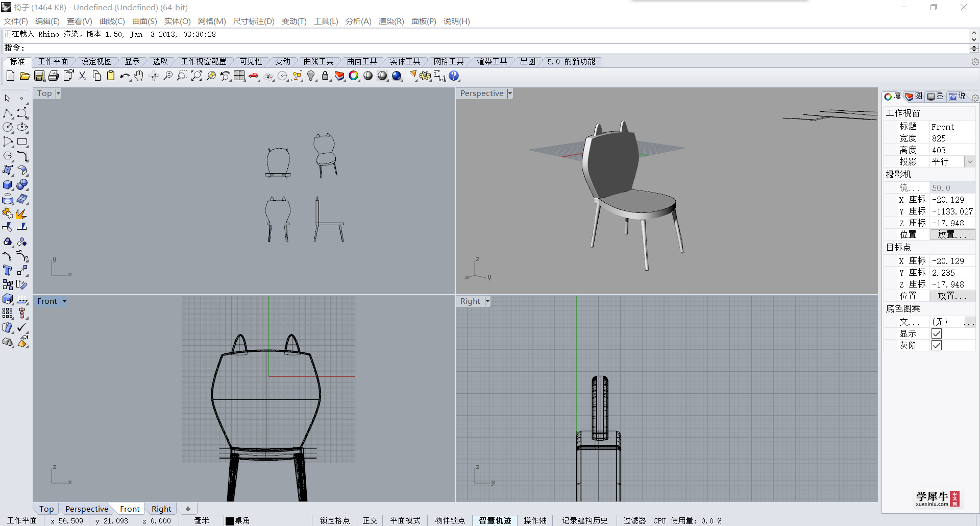Select the Text tool in sidebar
This screenshot has width=980, height=526.
(x=8, y=270)
